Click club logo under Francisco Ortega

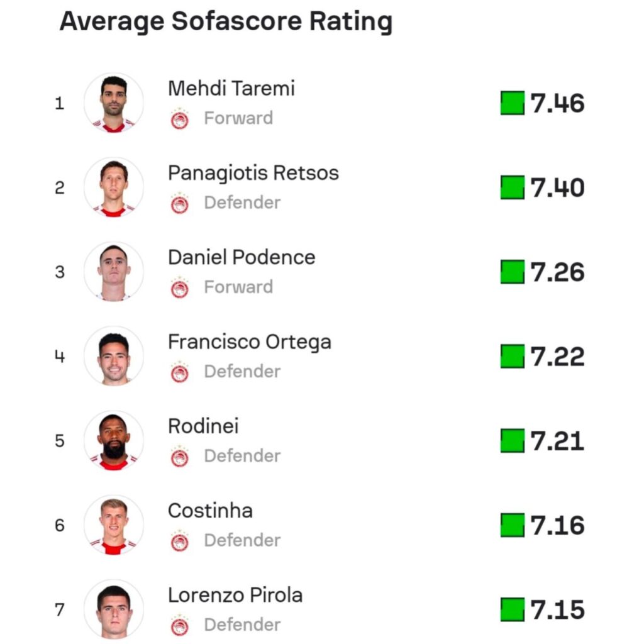pos(180,372)
